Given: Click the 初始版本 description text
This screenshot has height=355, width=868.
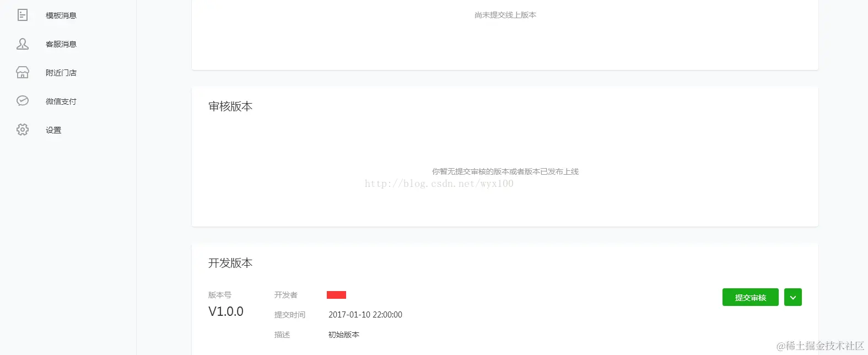Looking at the screenshot, I should [x=344, y=335].
